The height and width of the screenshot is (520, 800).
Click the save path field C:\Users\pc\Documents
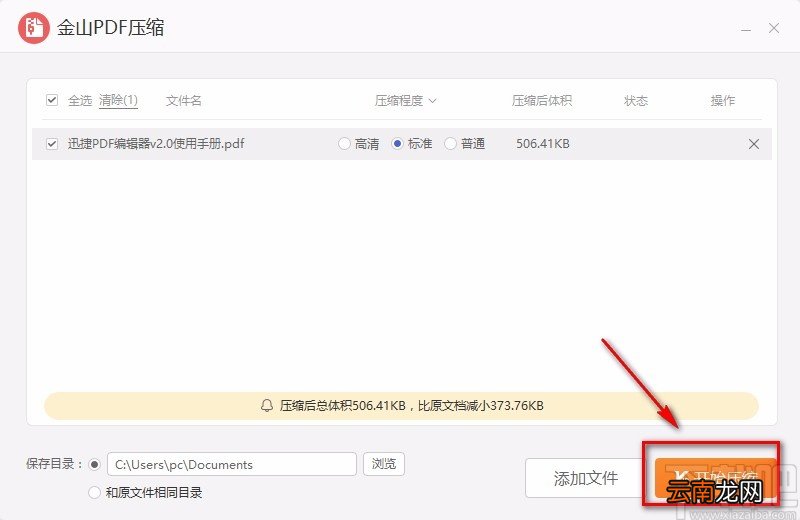pos(232,464)
